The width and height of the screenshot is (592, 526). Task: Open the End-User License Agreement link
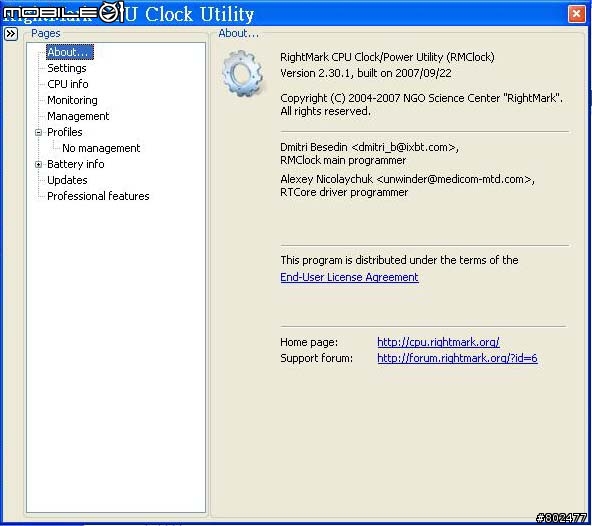[349, 277]
